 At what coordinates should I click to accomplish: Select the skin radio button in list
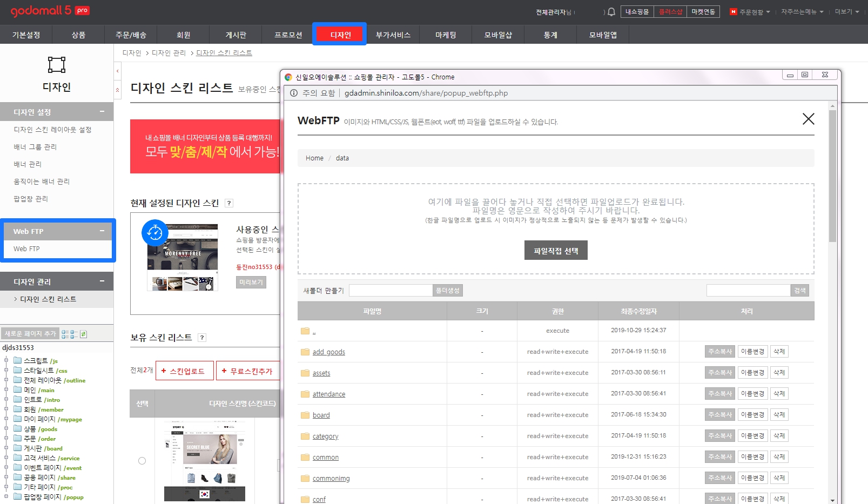click(x=142, y=461)
